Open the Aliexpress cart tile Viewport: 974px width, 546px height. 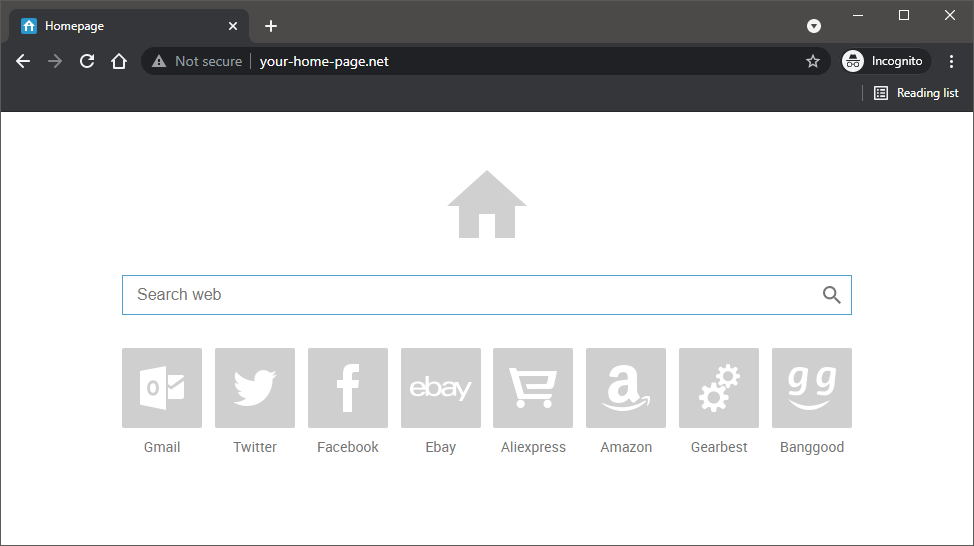pos(533,388)
